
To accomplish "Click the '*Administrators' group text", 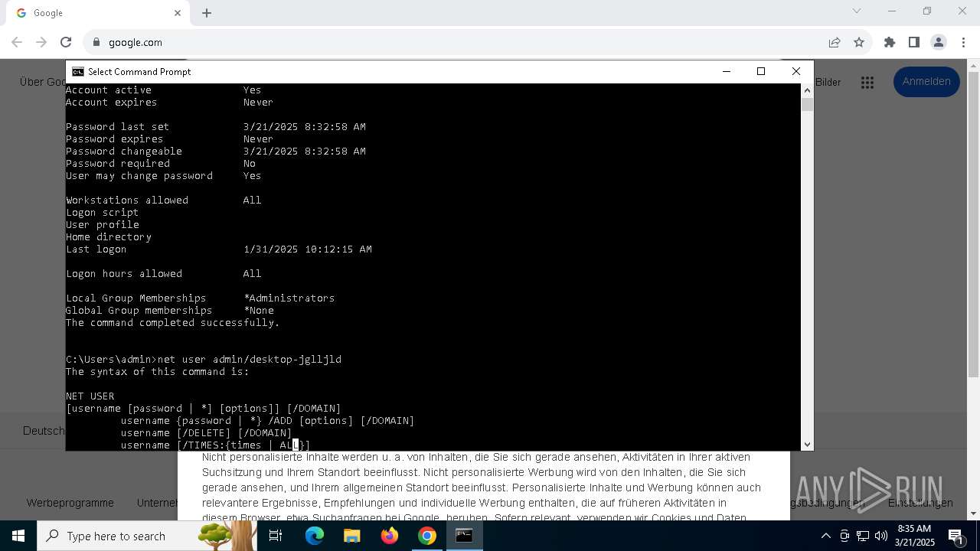I will (x=289, y=298).
